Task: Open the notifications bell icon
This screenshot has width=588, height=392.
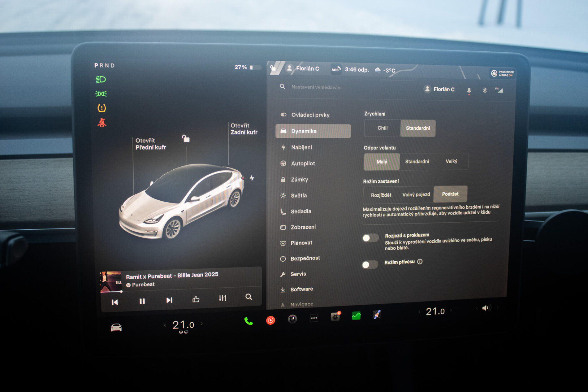Action: pyautogui.click(x=469, y=90)
